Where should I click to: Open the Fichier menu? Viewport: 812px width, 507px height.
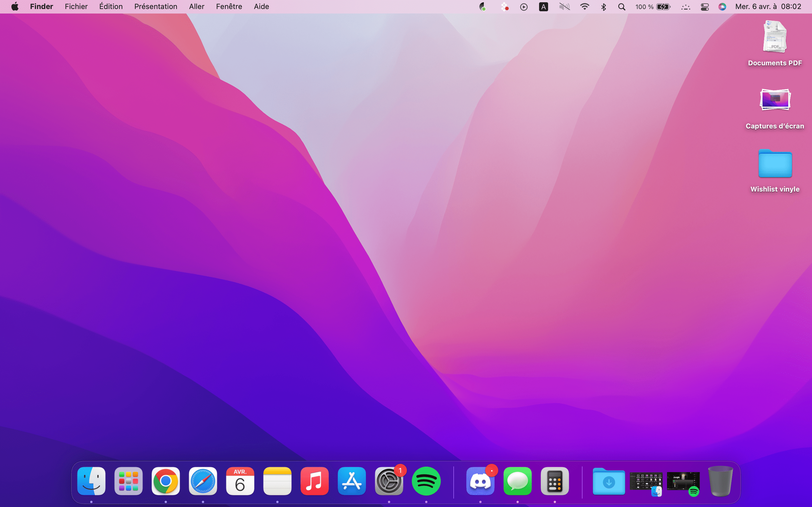tap(76, 7)
